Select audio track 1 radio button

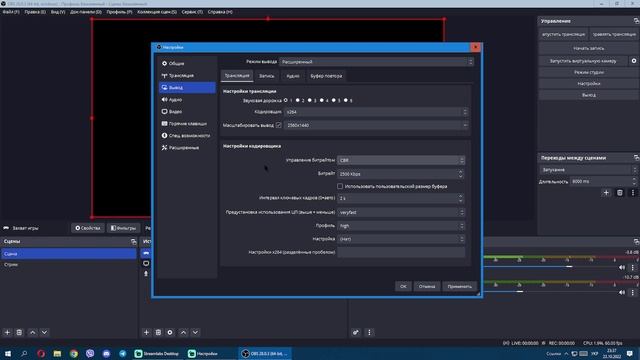point(286,100)
